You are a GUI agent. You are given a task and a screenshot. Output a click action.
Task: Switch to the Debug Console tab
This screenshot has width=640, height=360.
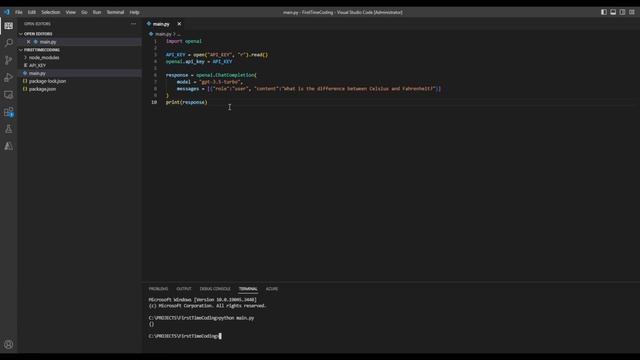coord(215,289)
